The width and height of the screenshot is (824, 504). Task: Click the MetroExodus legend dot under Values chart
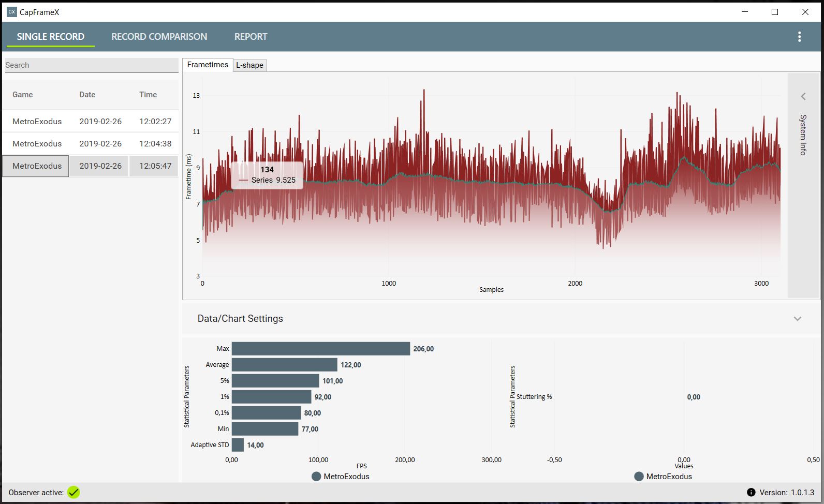tap(639, 477)
